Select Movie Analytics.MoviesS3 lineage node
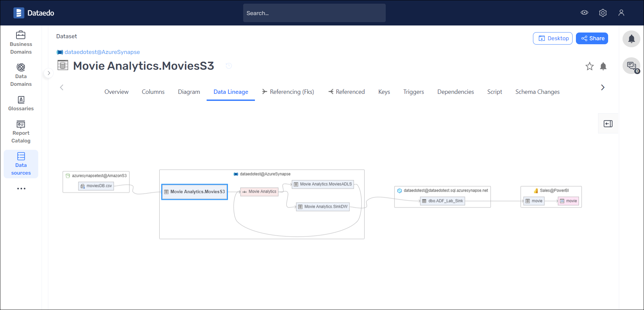The height and width of the screenshot is (310, 644). [195, 192]
